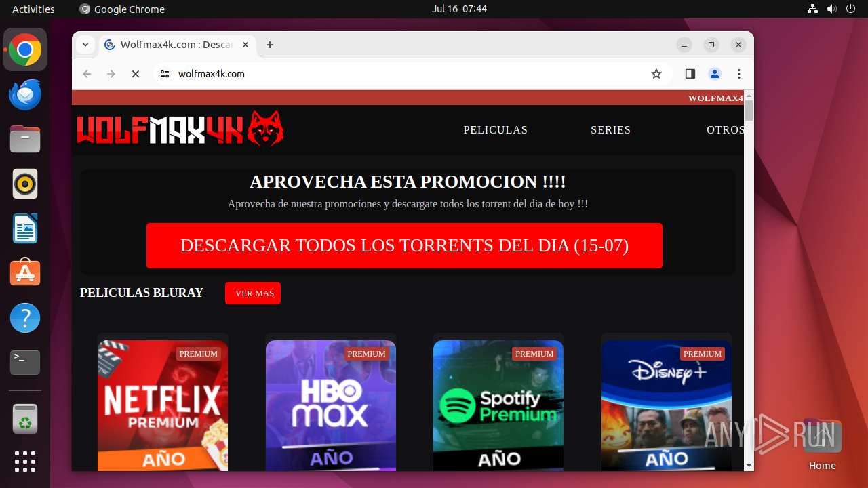The height and width of the screenshot is (488, 868).
Task: Open the Google Chrome app menu in top bar
Action: [122, 9]
